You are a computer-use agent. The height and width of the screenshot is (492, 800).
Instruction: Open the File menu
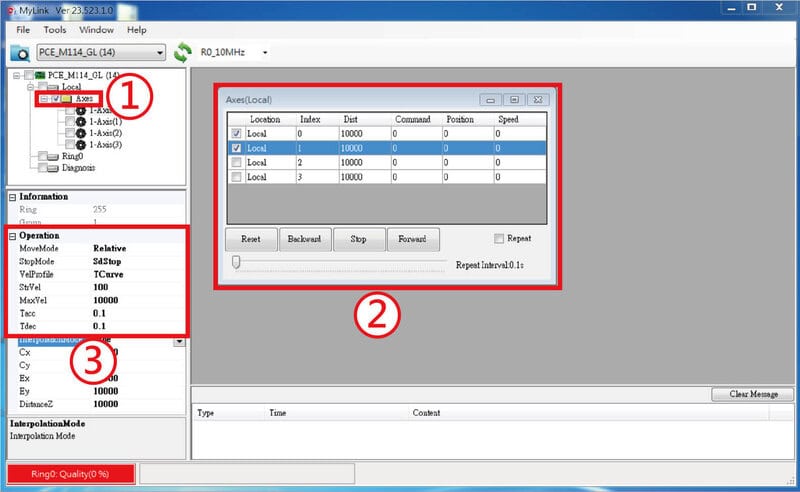click(x=23, y=30)
